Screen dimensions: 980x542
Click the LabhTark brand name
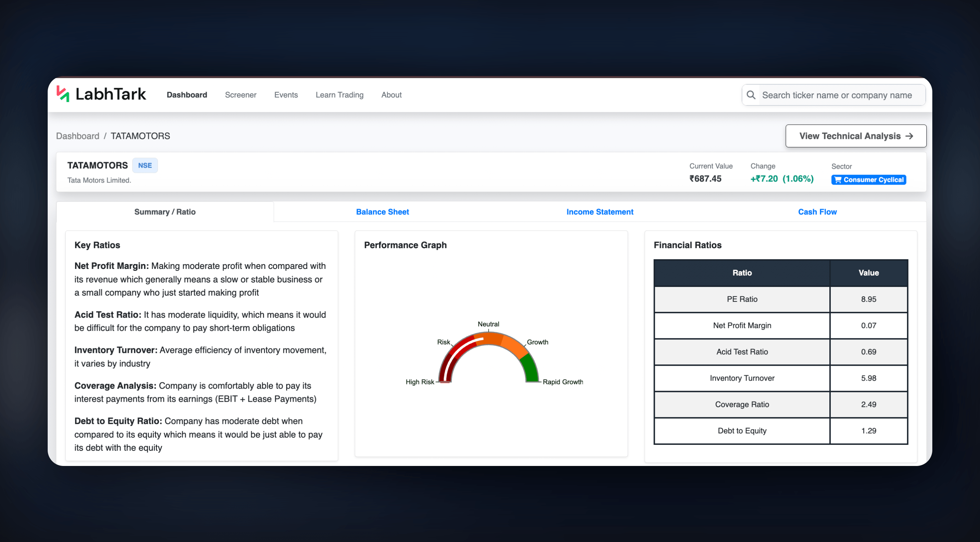pyautogui.click(x=111, y=94)
